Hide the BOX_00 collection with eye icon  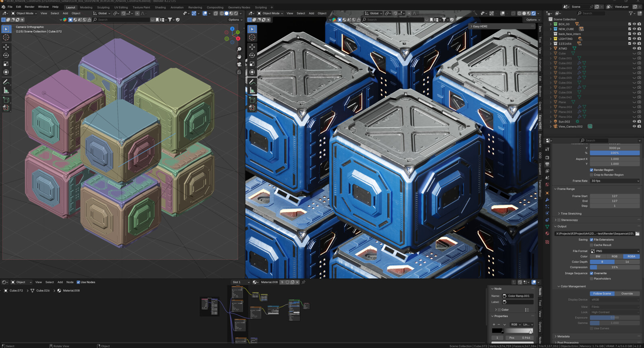[x=634, y=24]
